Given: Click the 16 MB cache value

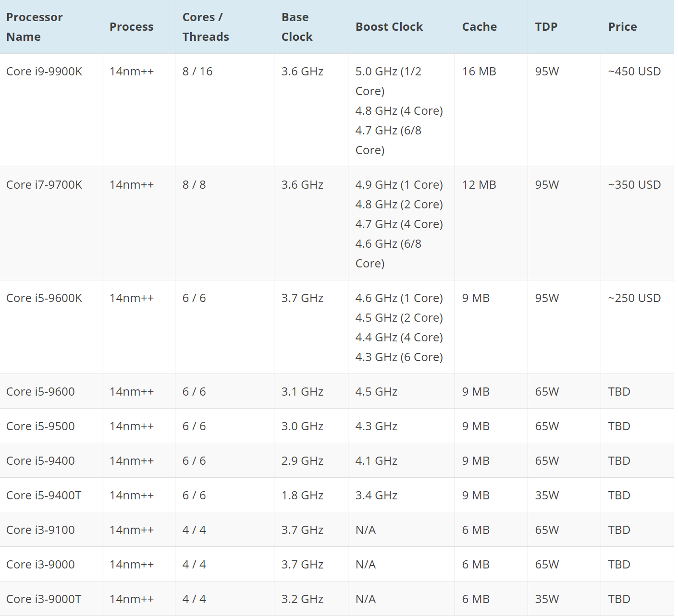Looking at the screenshot, I should click(x=479, y=72).
